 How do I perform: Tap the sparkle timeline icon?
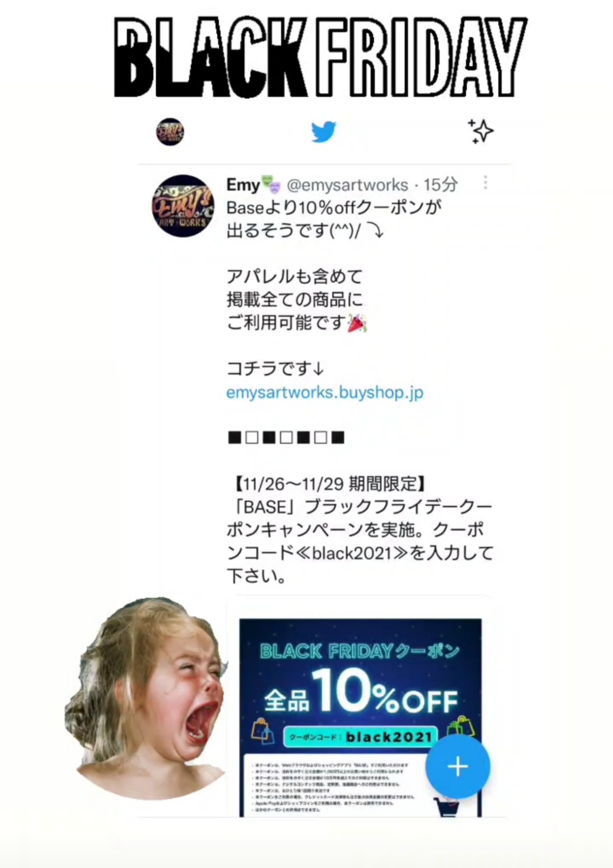(x=480, y=132)
